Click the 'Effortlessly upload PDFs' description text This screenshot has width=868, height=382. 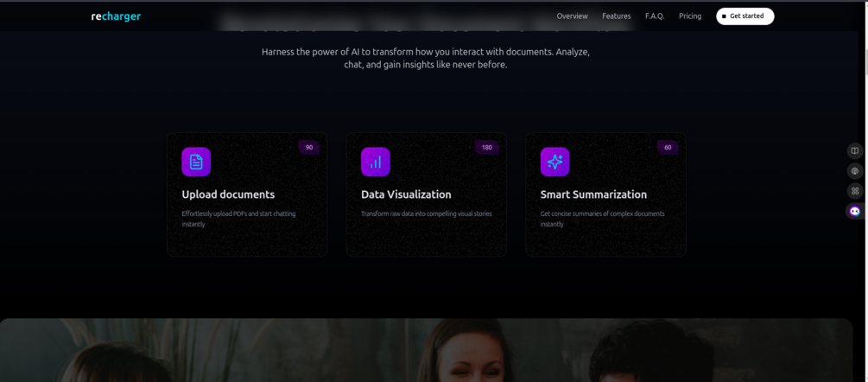[x=238, y=219]
